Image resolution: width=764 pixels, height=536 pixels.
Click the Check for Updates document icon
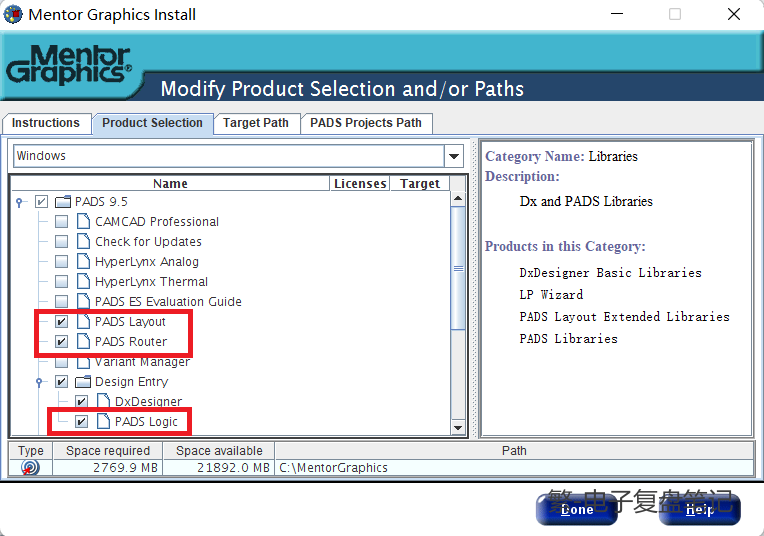[x=83, y=241]
